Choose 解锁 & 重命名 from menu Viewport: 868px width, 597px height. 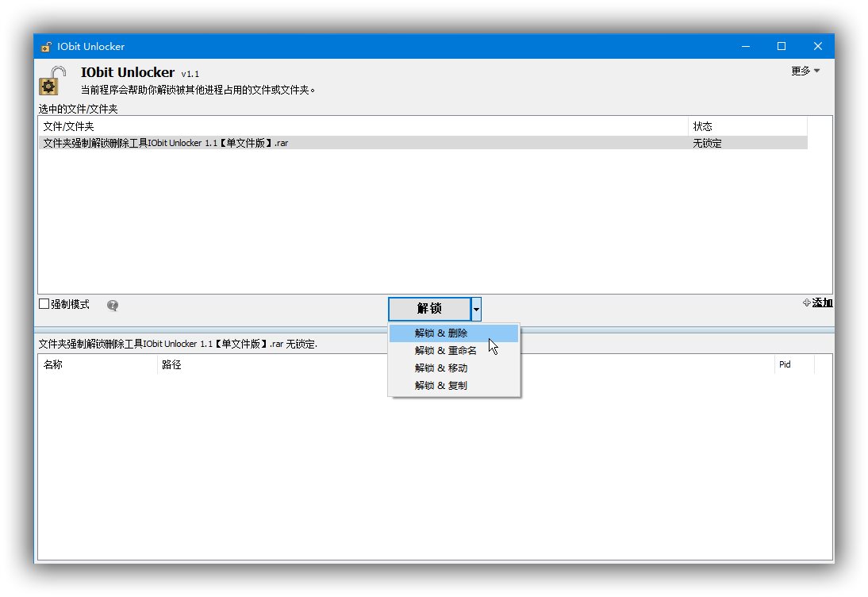(453, 351)
